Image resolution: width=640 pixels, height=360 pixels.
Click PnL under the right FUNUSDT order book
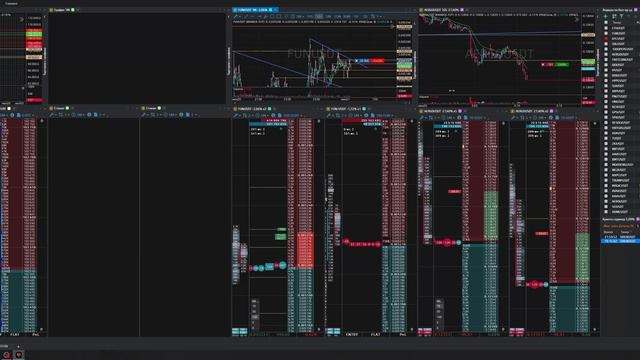click(x=402, y=334)
